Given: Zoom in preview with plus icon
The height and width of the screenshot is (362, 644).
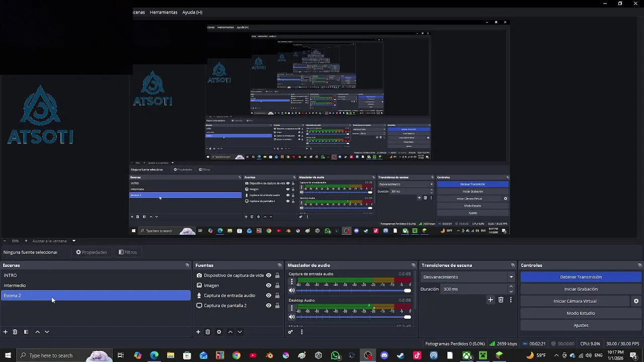Looking at the screenshot, I should click(x=26, y=241).
